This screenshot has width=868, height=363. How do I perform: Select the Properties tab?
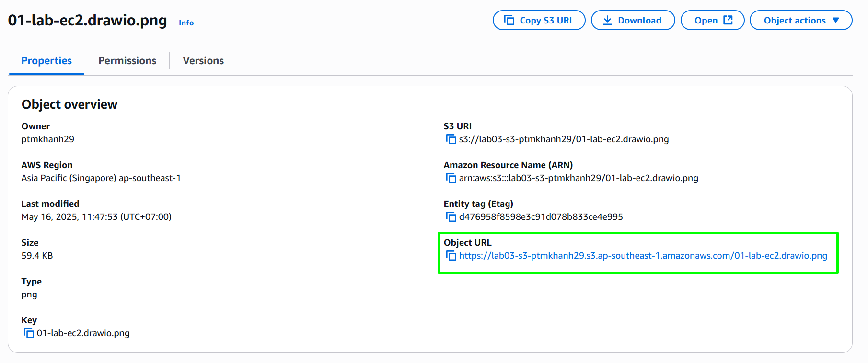[46, 61]
